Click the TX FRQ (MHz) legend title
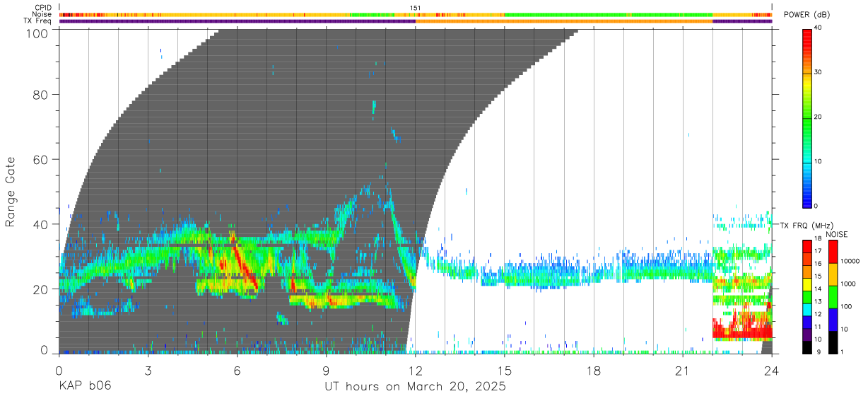 [x=808, y=226]
